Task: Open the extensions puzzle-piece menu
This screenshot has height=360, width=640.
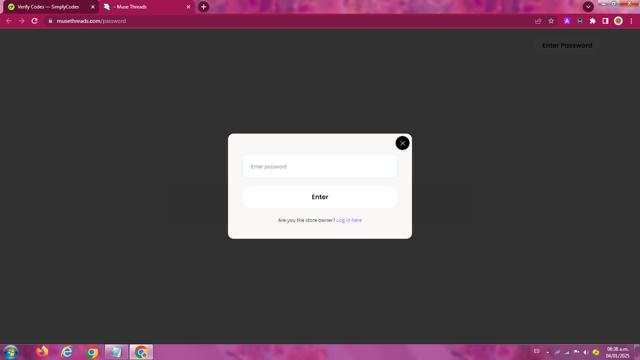Action: (x=593, y=21)
